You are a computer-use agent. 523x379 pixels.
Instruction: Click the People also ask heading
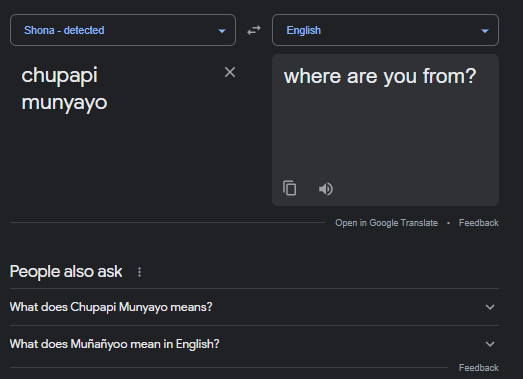(x=66, y=272)
